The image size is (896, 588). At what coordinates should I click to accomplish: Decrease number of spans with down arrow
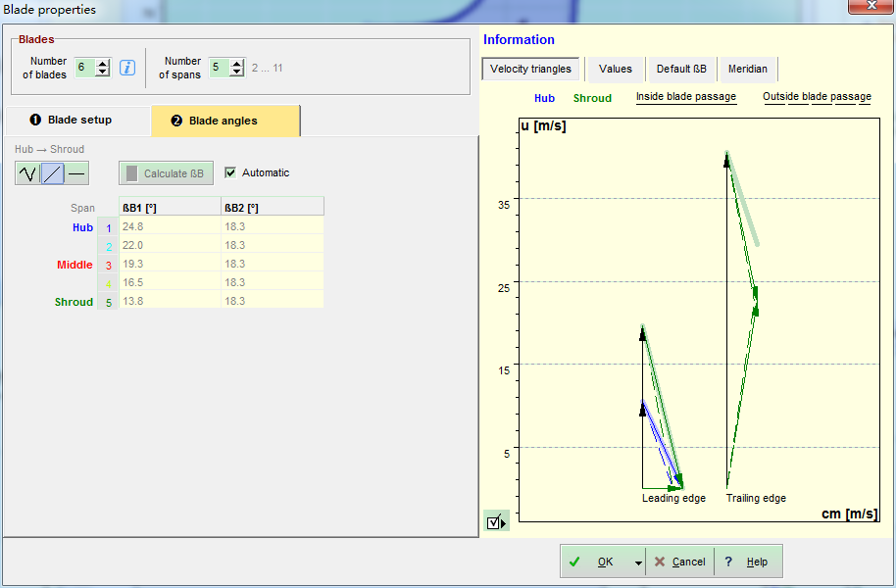[x=236, y=72]
